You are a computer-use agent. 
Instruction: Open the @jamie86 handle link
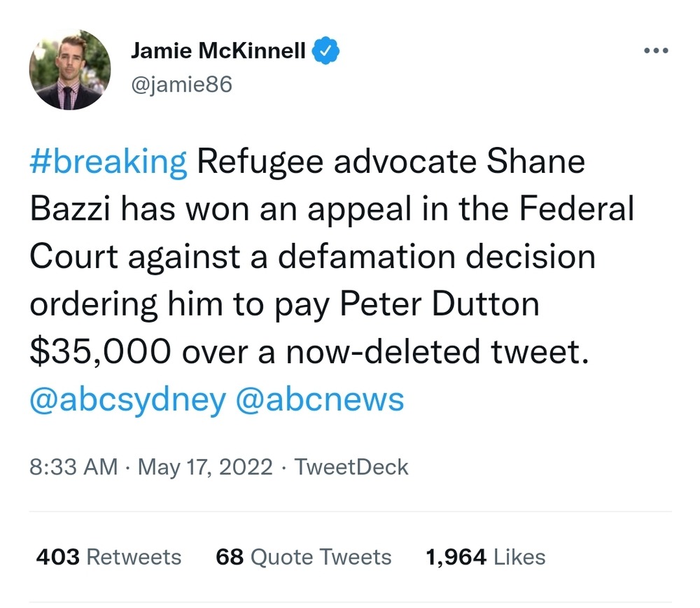click(181, 85)
